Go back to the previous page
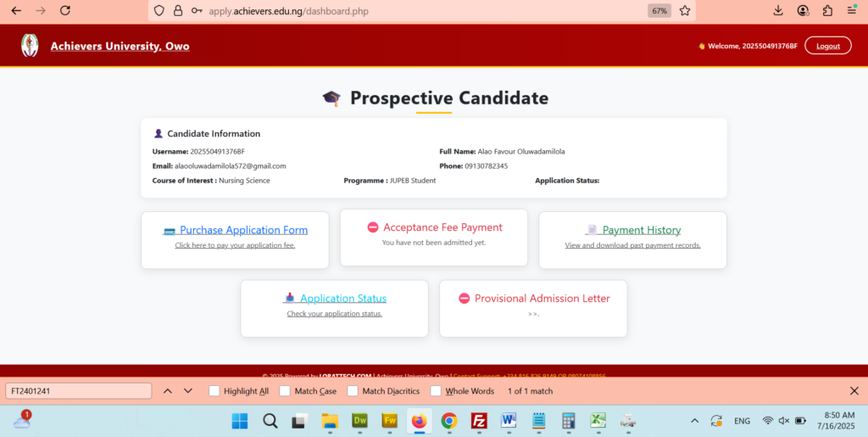 (x=17, y=10)
